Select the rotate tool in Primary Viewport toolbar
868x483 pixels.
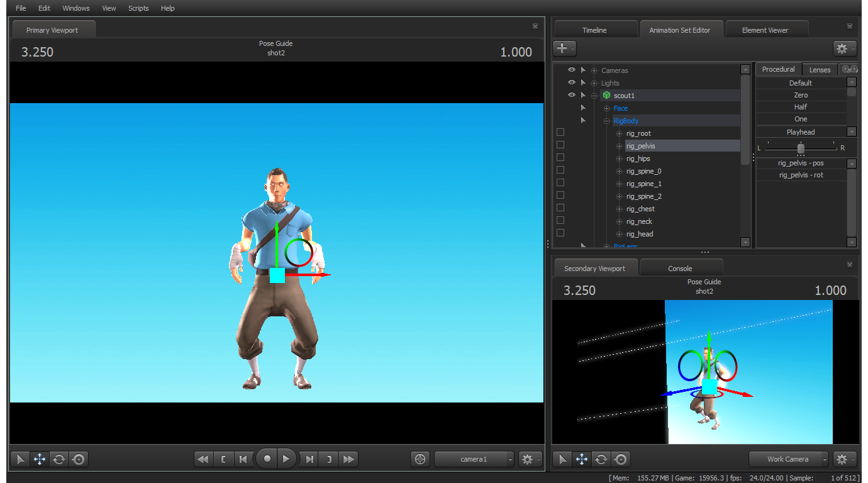point(59,460)
